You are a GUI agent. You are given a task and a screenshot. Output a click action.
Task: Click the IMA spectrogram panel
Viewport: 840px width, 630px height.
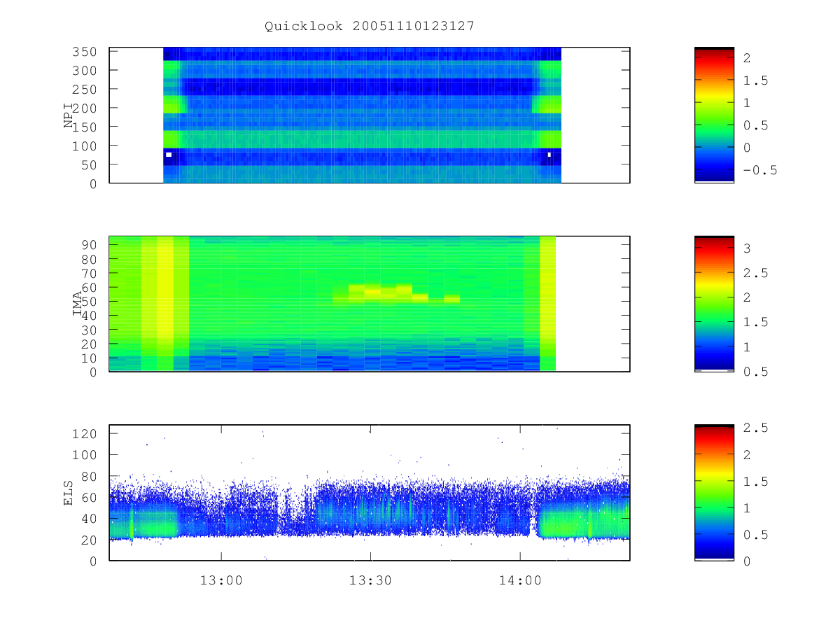click(370, 304)
